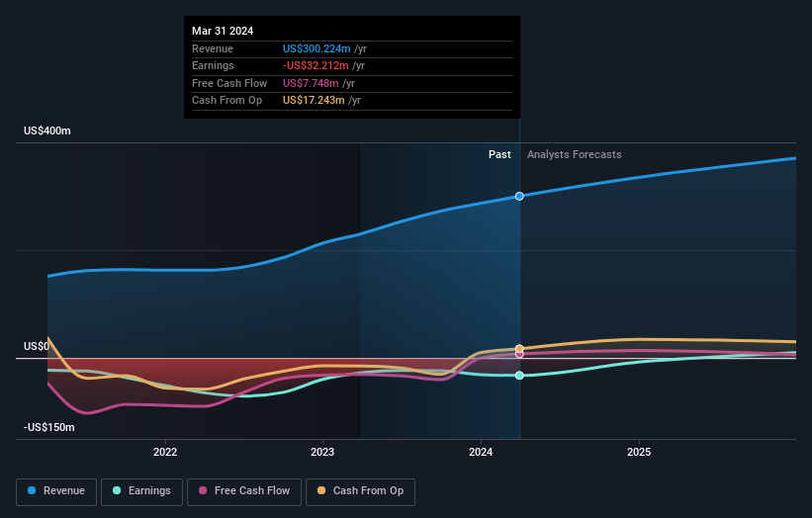Click the -US$150m y-axis label
This screenshot has width=812, height=518.
pyautogui.click(x=49, y=427)
